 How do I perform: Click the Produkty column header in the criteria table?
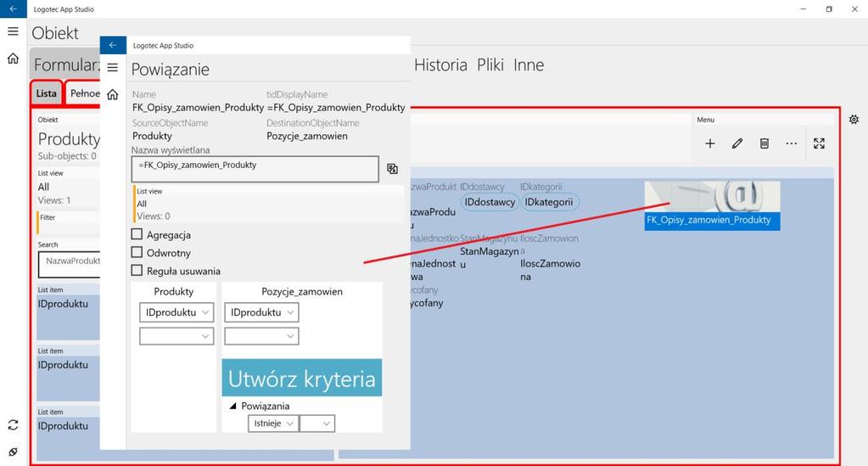pos(174,291)
